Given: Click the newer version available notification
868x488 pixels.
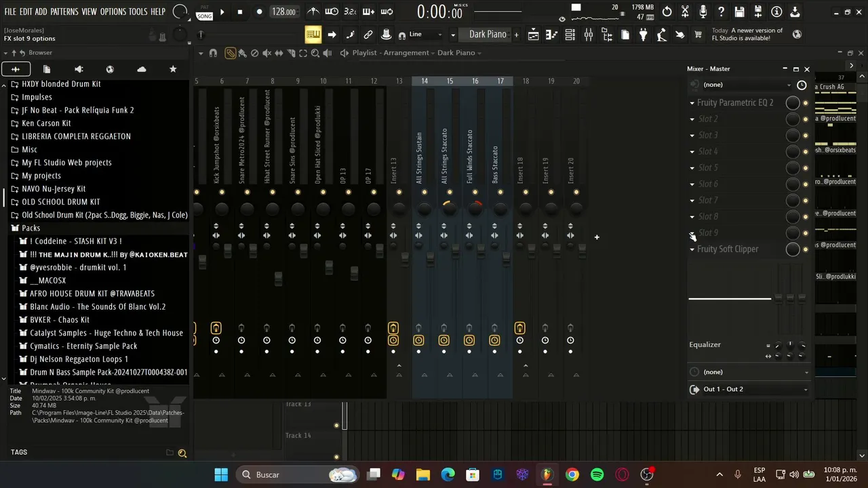Looking at the screenshot, I should [749, 35].
